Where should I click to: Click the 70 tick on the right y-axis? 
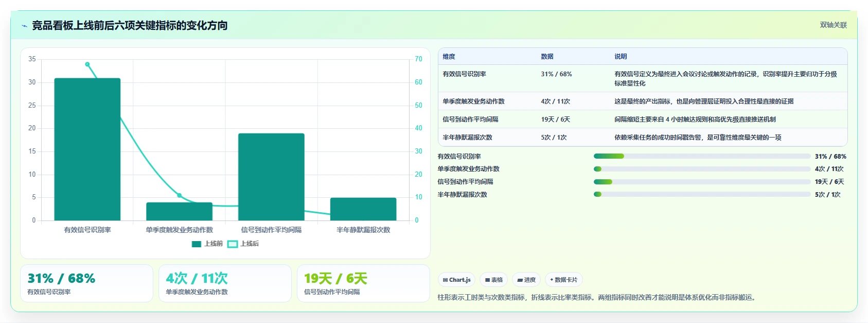pyautogui.click(x=418, y=59)
